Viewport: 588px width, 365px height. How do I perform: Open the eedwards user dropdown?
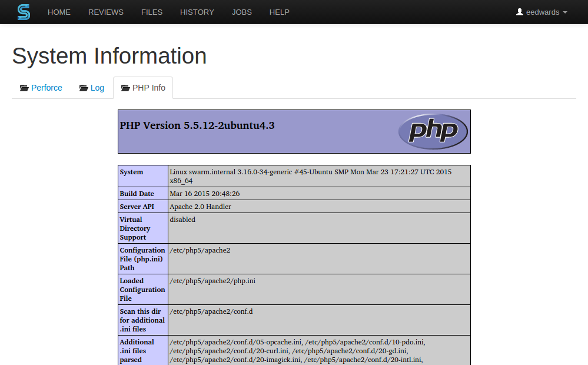[542, 12]
